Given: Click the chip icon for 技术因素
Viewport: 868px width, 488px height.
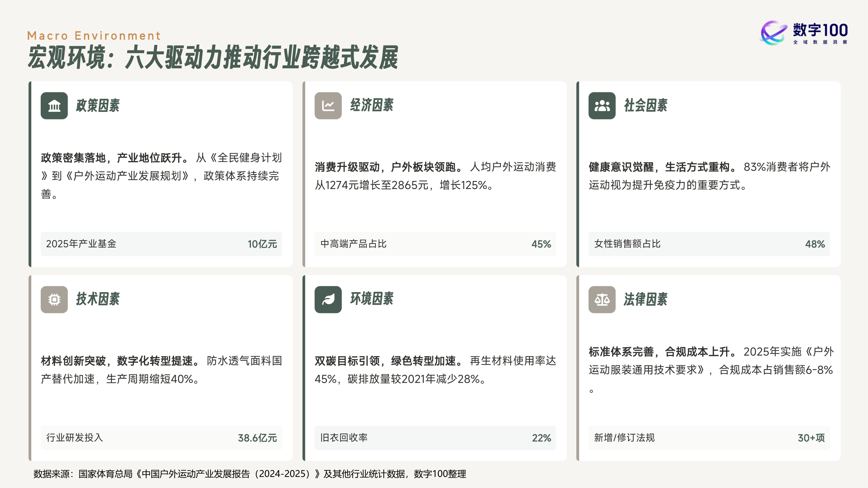Looking at the screenshot, I should tap(54, 299).
